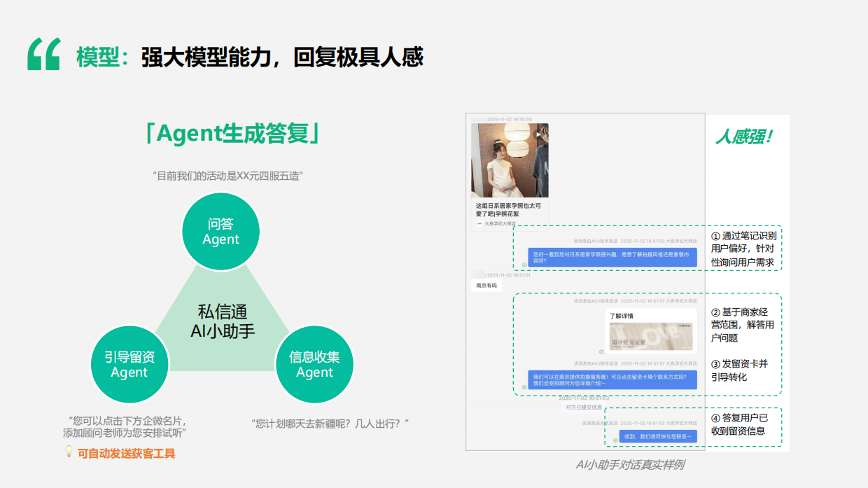Click the 问答 Agent circle
This screenshot has height=488, width=868.
coord(220,231)
